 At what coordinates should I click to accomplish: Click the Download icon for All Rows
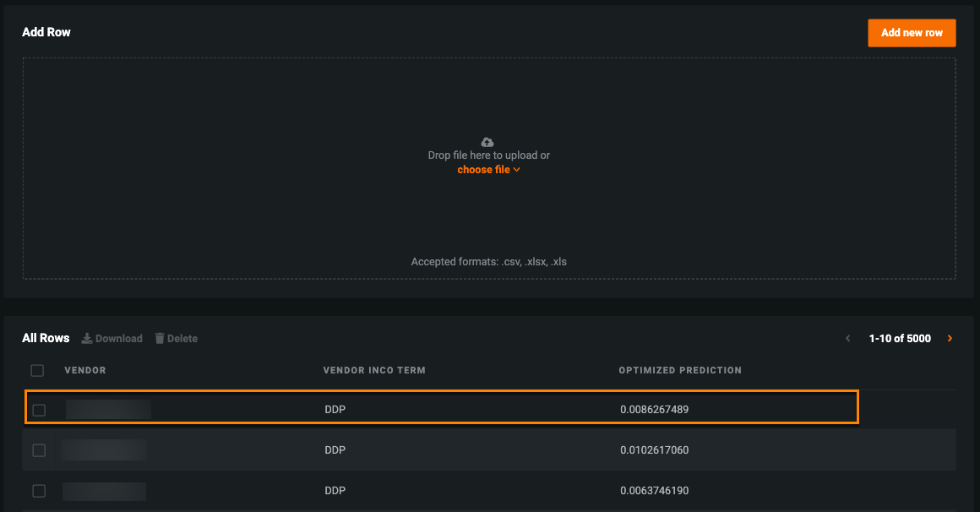(x=87, y=339)
